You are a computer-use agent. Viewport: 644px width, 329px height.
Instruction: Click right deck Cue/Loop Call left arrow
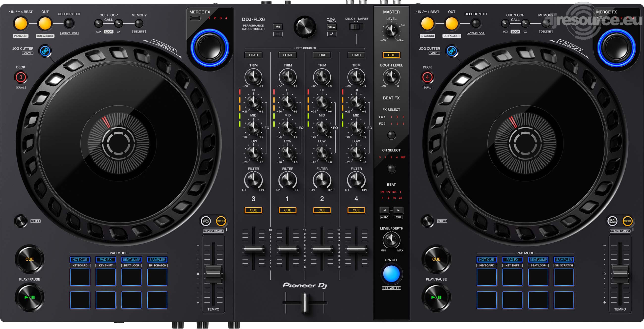[x=505, y=24]
